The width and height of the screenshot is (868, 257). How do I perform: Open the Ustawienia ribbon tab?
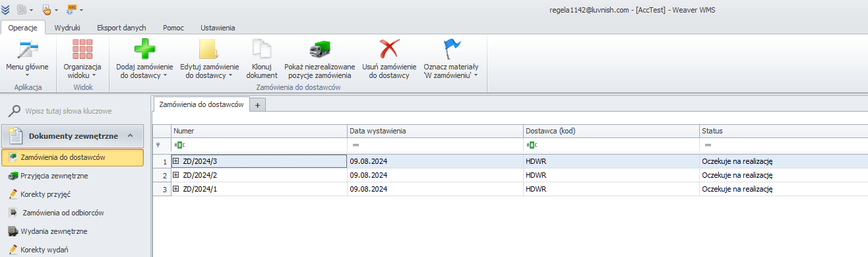pyautogui.click(x=218, y=28)
